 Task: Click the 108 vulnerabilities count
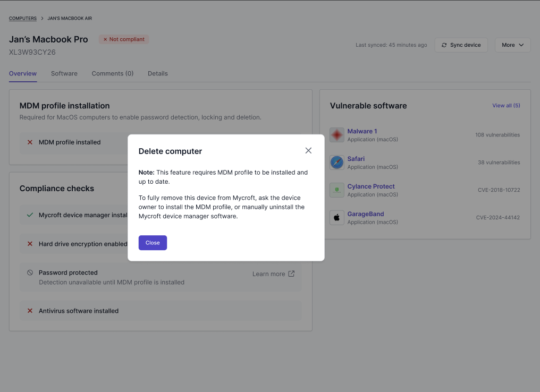click(497, 135)
